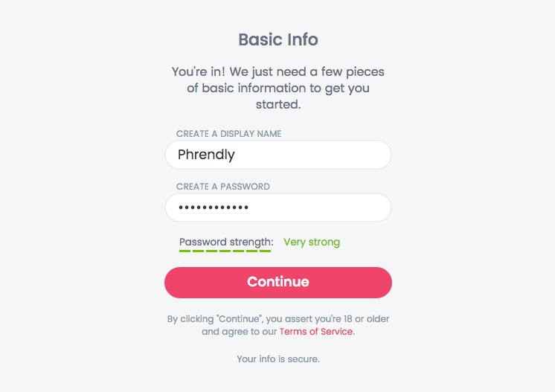555x392 pixels.
Task: Click inside the password input field
Action: [x=277, y=208]
